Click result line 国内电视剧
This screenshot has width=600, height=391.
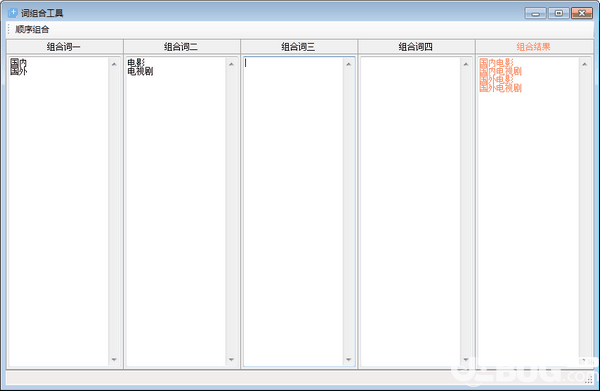pyautogui.click(x=501, y=71)
